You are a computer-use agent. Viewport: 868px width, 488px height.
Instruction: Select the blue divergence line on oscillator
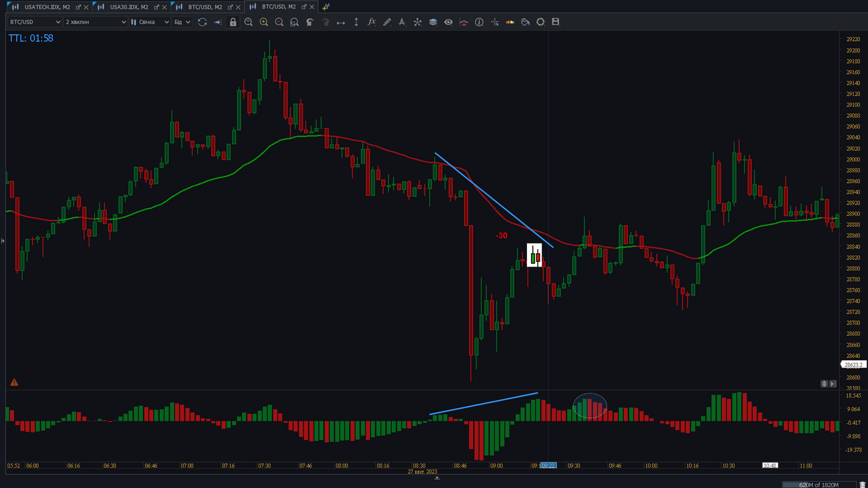click(484, 403)
